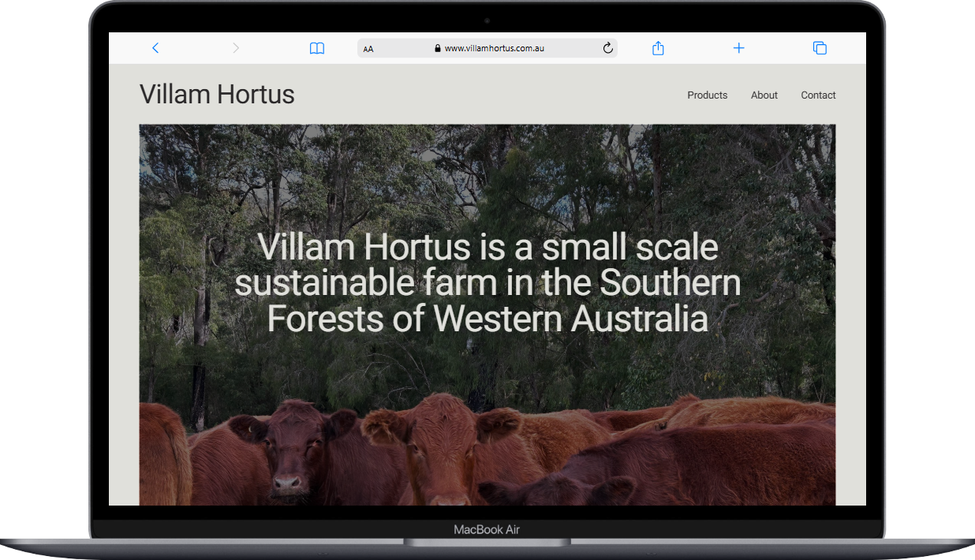Click the Villam Hortus site title
The image size is (975, 560).
pos(217,95)
